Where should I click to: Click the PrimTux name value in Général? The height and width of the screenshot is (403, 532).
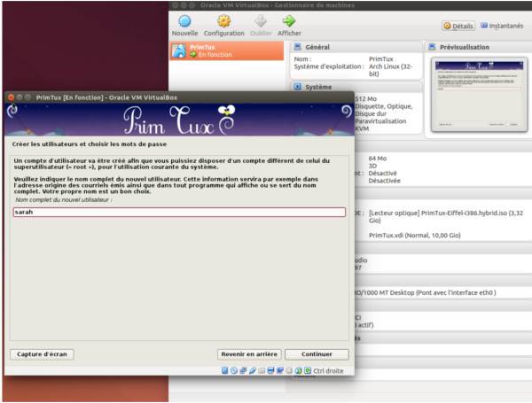click(381, 59)
